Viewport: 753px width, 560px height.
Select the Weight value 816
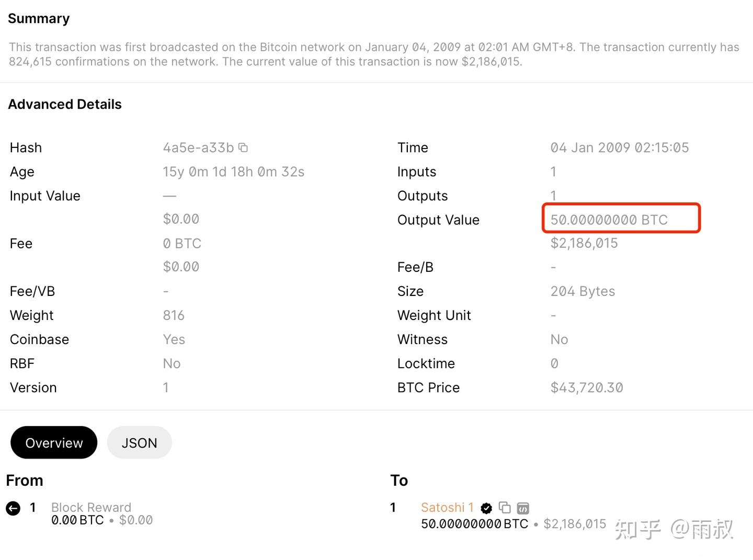(174, 315)
